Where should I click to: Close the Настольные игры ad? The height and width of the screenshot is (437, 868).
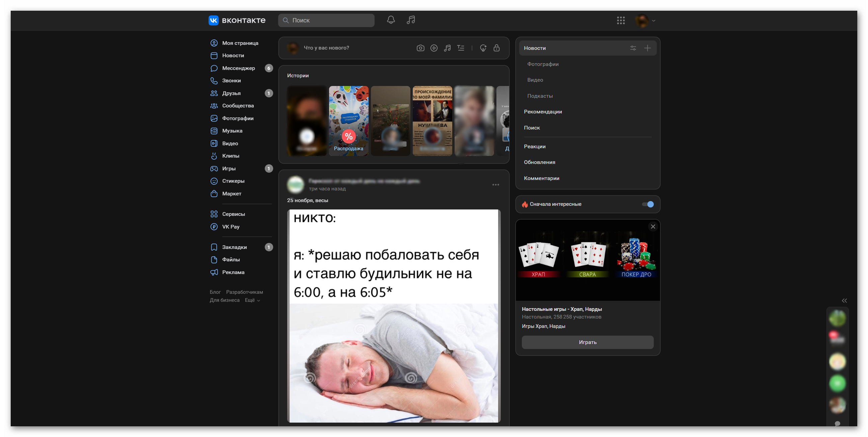click(x=652, y=227)
